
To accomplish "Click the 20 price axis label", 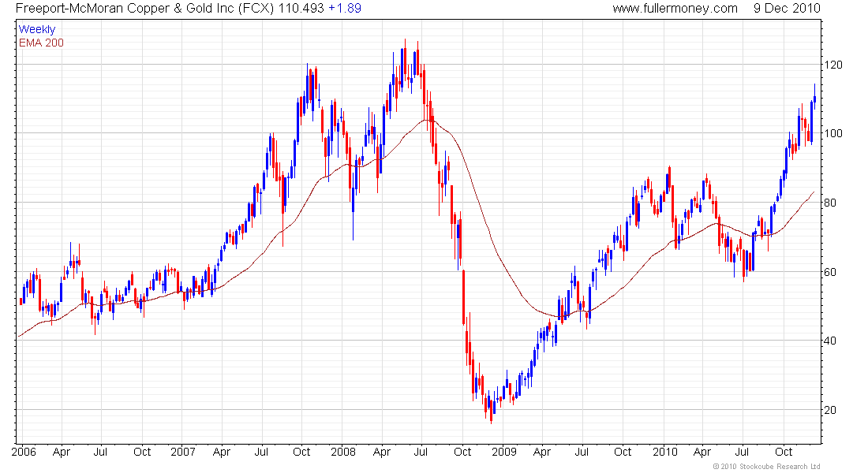I will pos(830,410).
